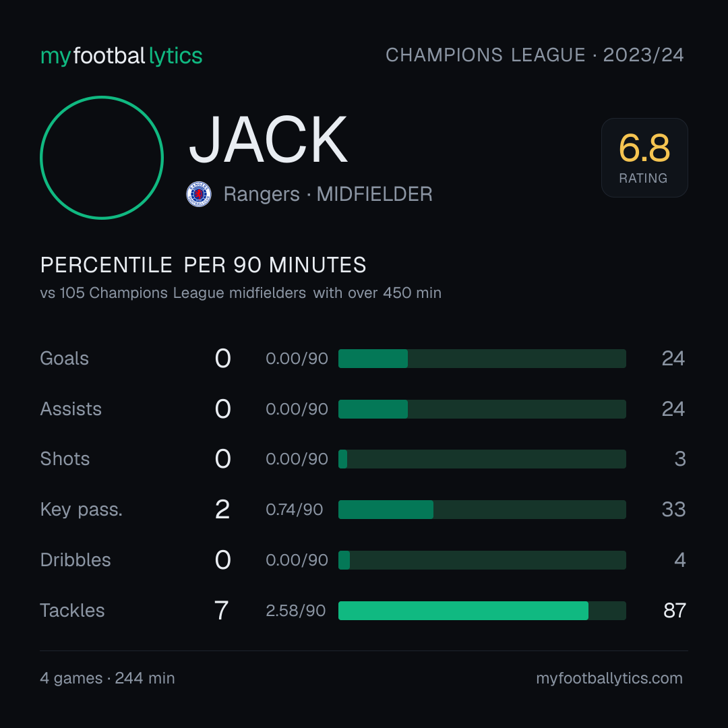Click the Percentile Per 90 Minutes heading
This screenshot has width=728, height=728.
coord(204,265)
